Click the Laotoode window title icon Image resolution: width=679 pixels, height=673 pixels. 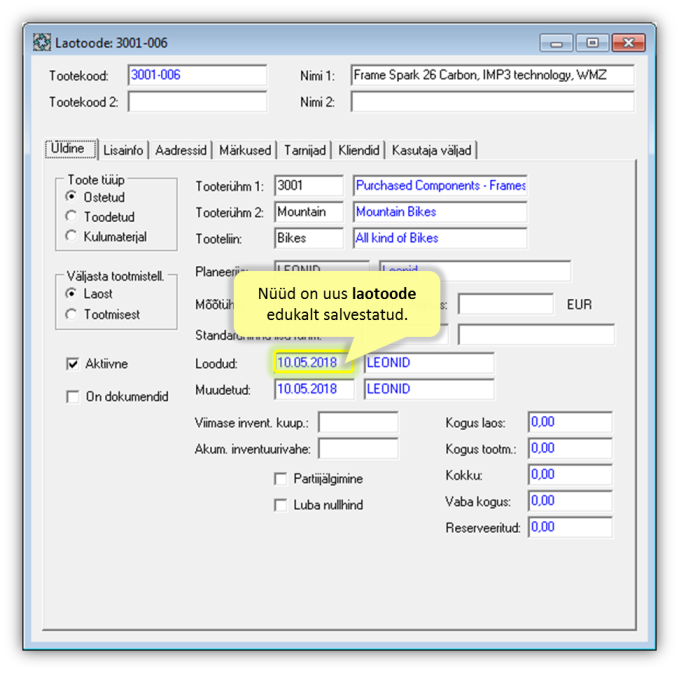[x=42, y=42]
